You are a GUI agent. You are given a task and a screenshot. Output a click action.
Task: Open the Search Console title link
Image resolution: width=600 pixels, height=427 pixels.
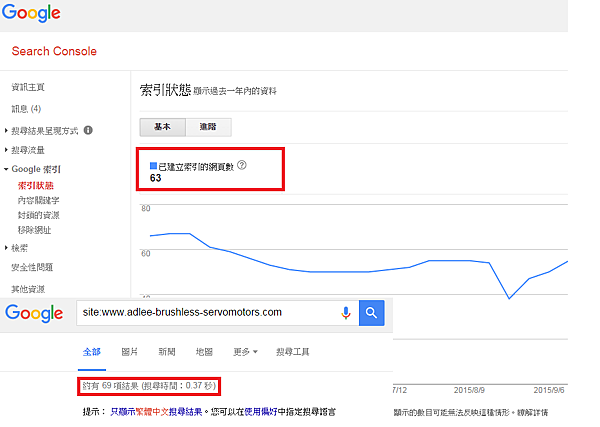coord(54,51)
